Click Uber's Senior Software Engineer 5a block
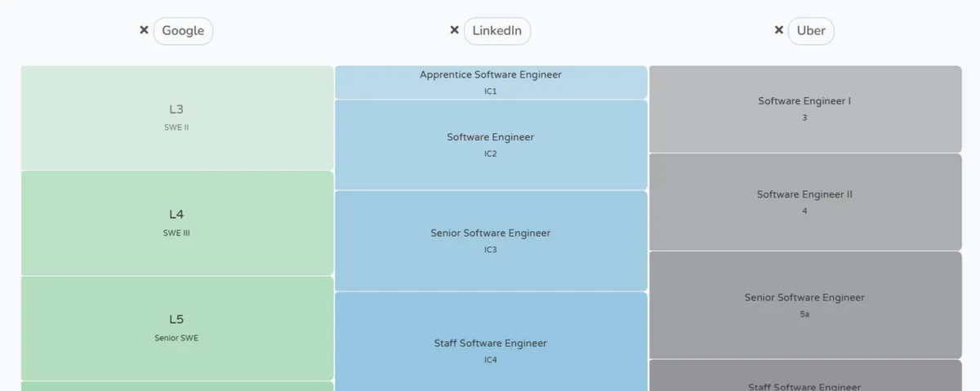 tap(804, 304)
